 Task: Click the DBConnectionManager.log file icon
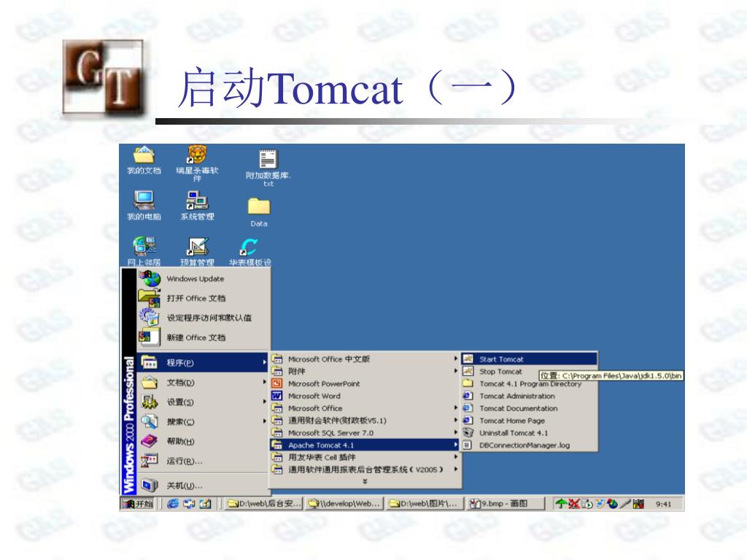pos(468,446)
